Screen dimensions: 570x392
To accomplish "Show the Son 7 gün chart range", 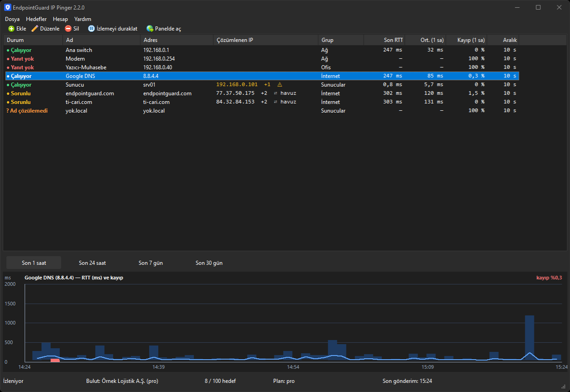I will click(x=150, y=263).
